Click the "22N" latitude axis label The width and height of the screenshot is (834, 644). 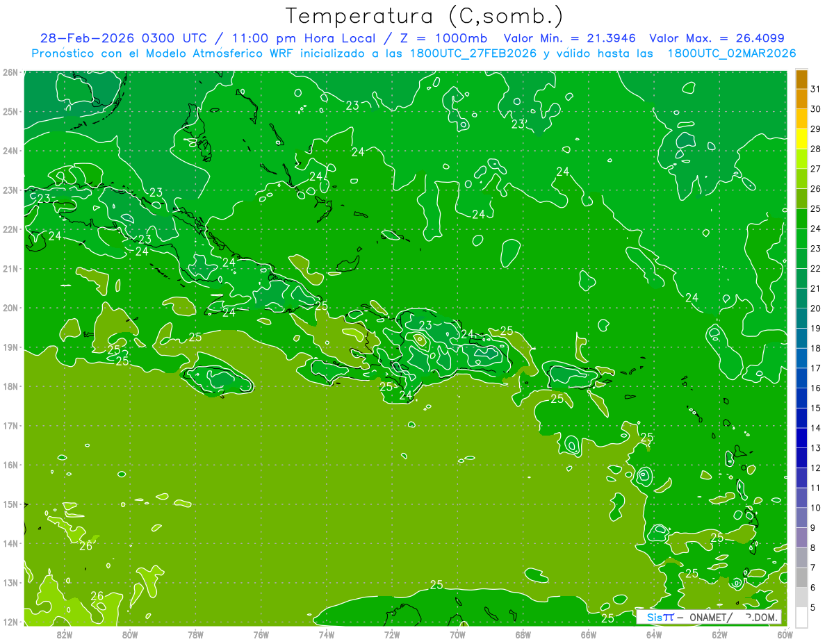pos(10,229)
